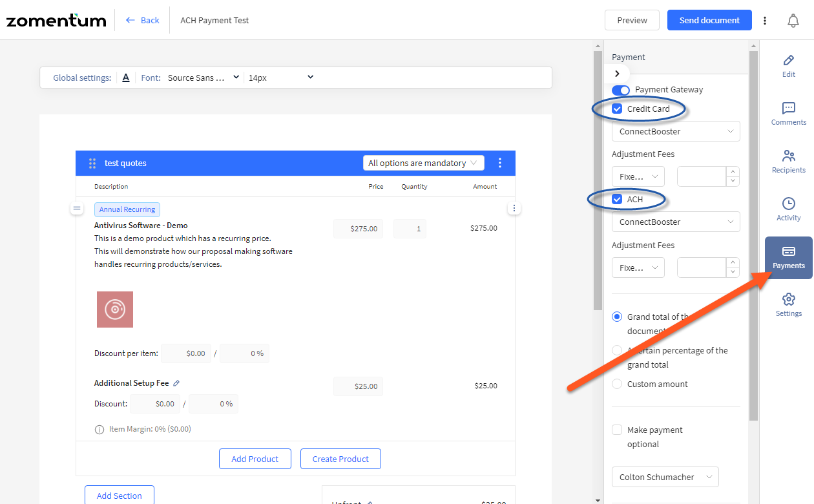Uncheck the ACH checkbox
Screen dimensions: 814x504
(x=617, y=200)
